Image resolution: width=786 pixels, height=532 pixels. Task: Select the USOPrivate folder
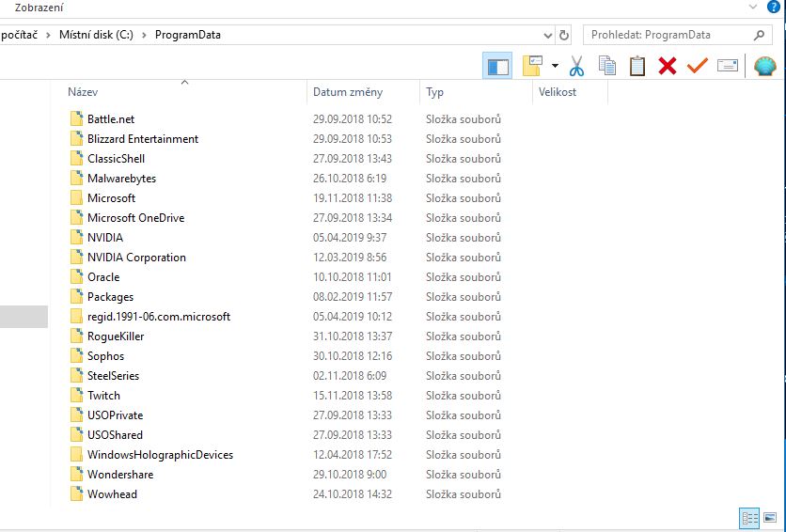pos(116,415)
